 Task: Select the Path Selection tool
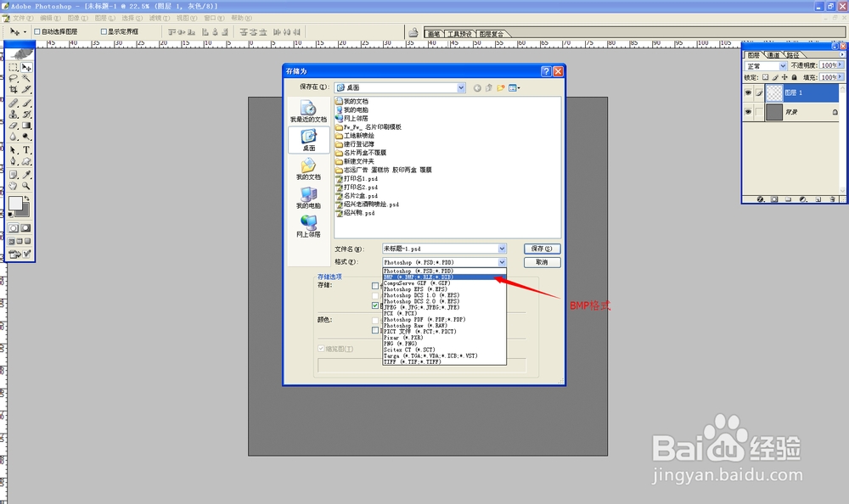pos(14,150)
